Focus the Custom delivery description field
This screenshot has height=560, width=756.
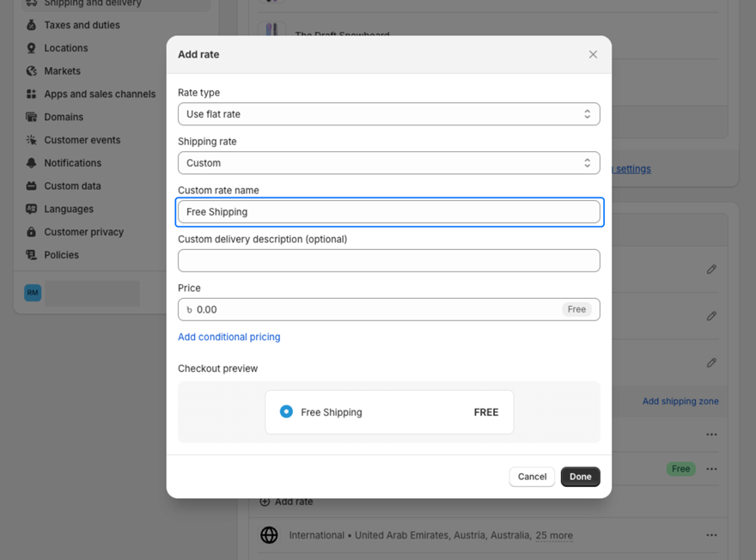coord(388,261)
